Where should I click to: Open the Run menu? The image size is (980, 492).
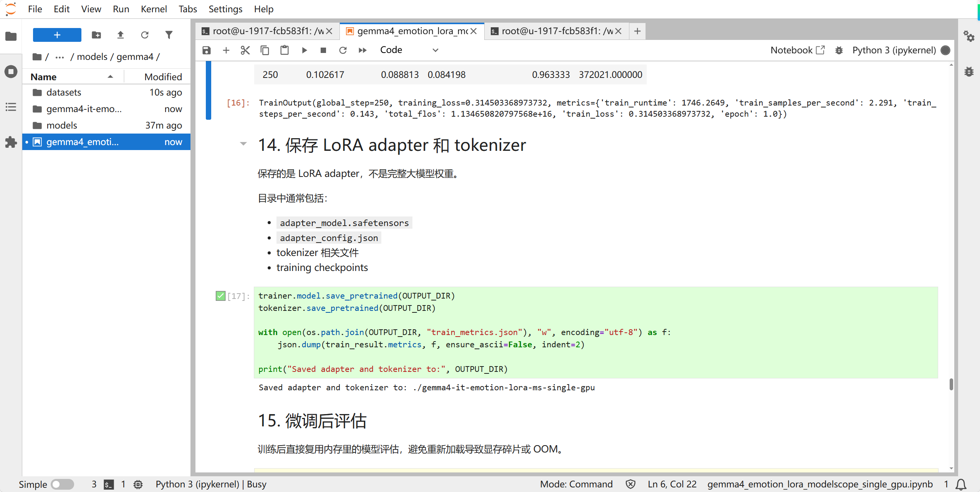pyautogui.click(x=121, y=9)
